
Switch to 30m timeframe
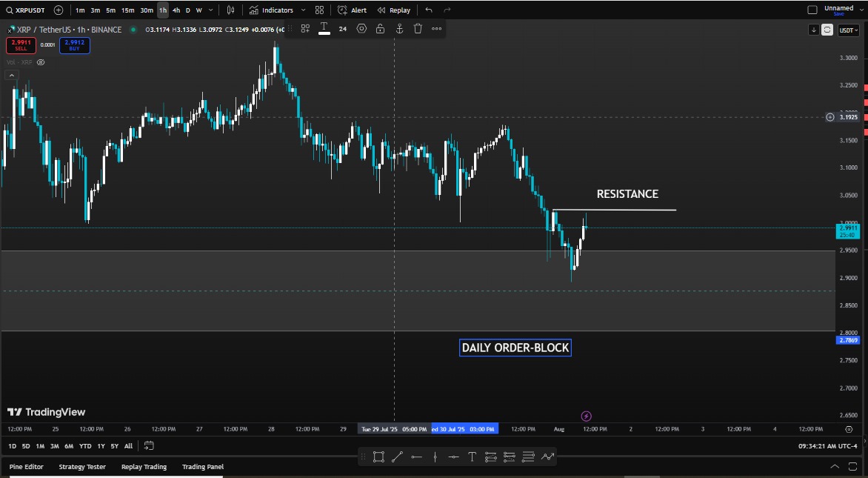tap(147, 10)
